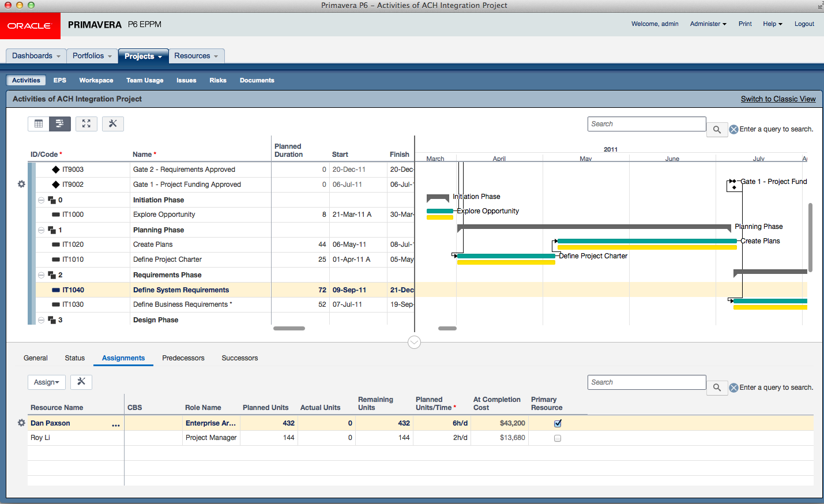Open the Projects menu tab
Screen dimensions: 824x504
(144, 56)
